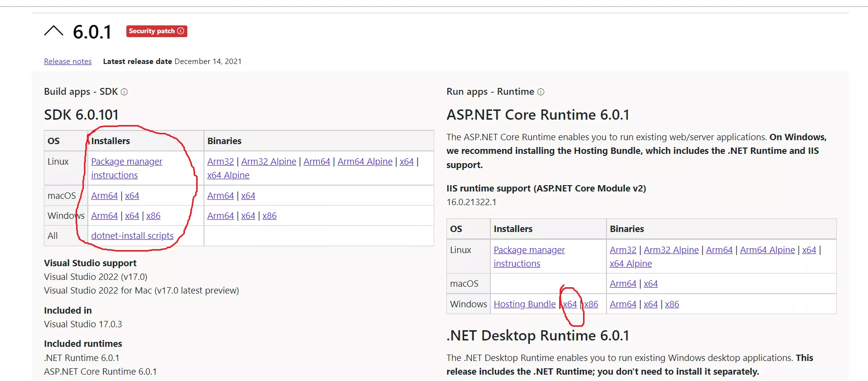Download ASP.NET Runtime macOS x64 binaries
The width and height of the screenshot is (868, 381).
click(651, 283)
